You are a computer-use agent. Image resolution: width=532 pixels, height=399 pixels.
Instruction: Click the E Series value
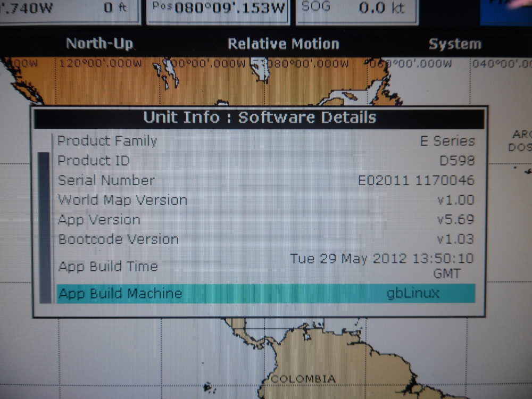click(x=447, y=141)
